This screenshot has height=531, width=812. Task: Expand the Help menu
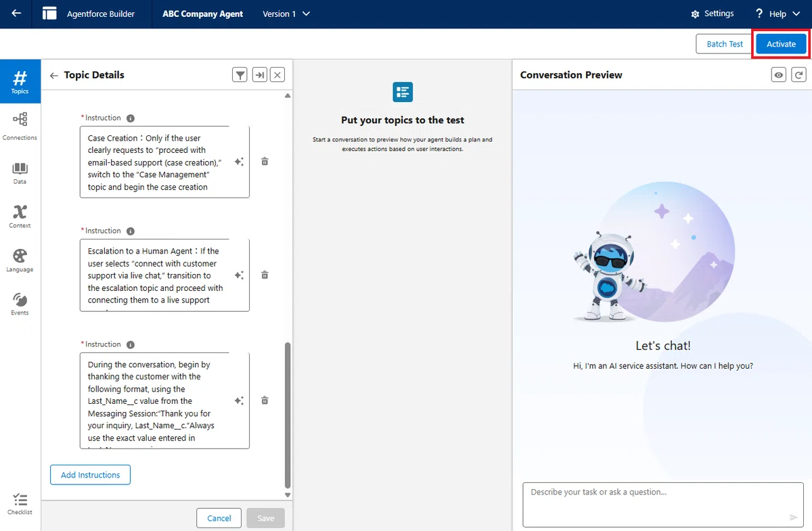777,14
